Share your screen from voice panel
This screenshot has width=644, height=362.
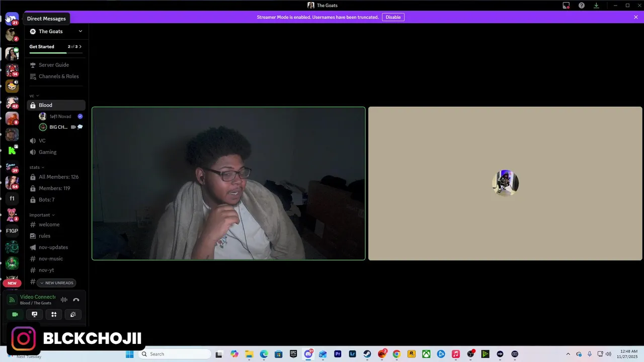coord(34,314)
